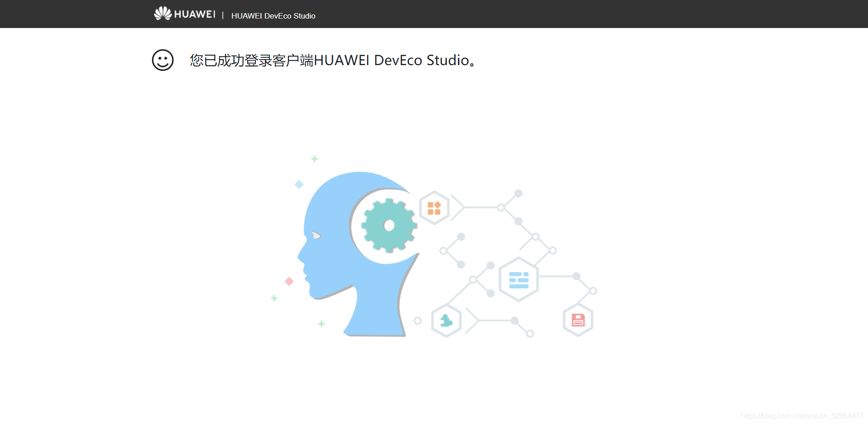Open the HUAWEI DevEco Studio header link
The height and width of the screenshot is (424, 868).
pos(273,16)
